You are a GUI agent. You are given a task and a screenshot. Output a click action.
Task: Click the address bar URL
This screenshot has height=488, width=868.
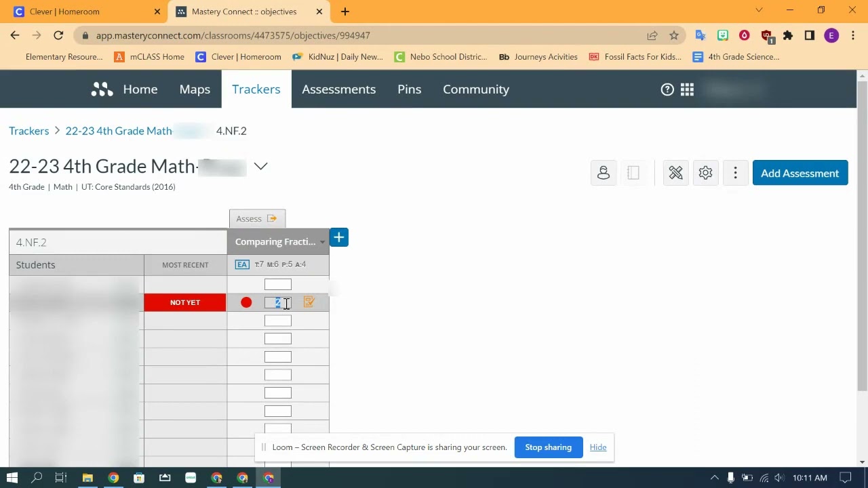click(x=233, y=35)
